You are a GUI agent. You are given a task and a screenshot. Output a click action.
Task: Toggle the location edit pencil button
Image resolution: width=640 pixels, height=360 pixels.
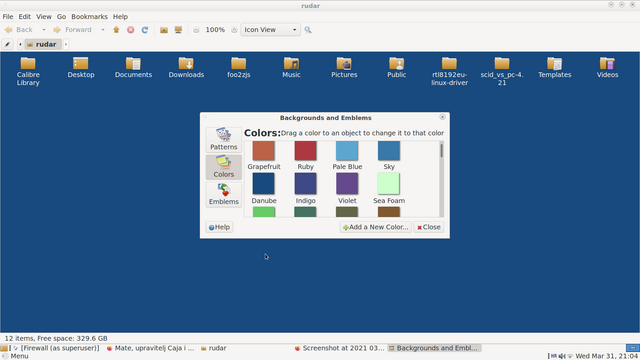[7, 44]
